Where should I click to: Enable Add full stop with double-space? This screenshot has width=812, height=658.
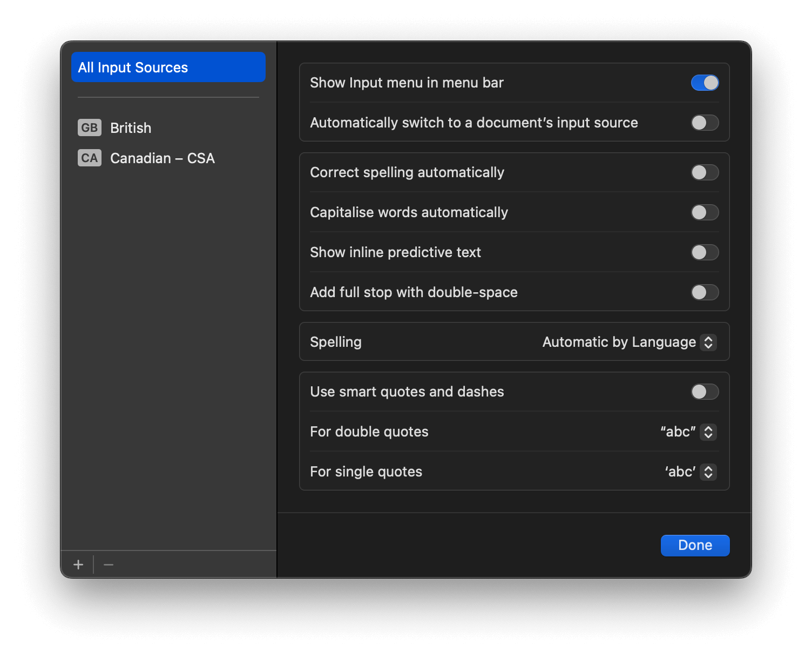point(705,292)
